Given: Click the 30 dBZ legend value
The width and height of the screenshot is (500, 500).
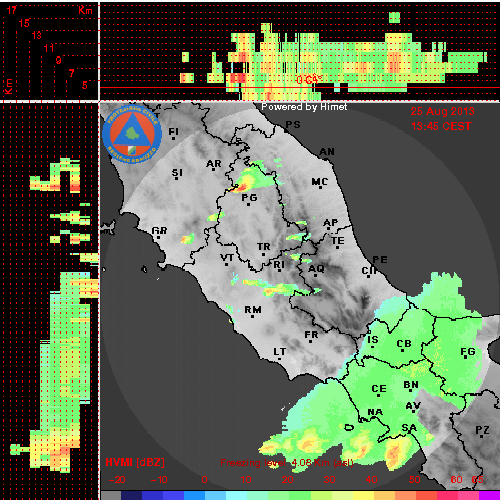Looking at the screenshot, I should click(x=329, y=480).
